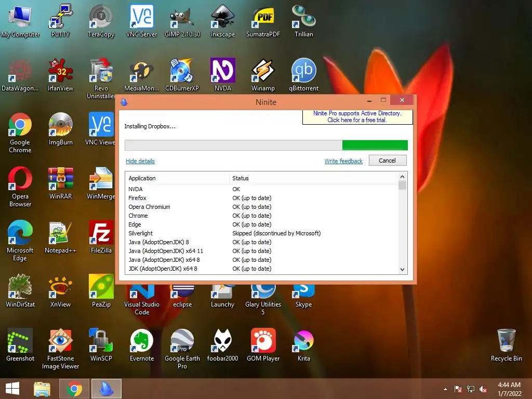532x399 pixels.
Task: Select My Computer desktop icon
Action: pos(20,21)
